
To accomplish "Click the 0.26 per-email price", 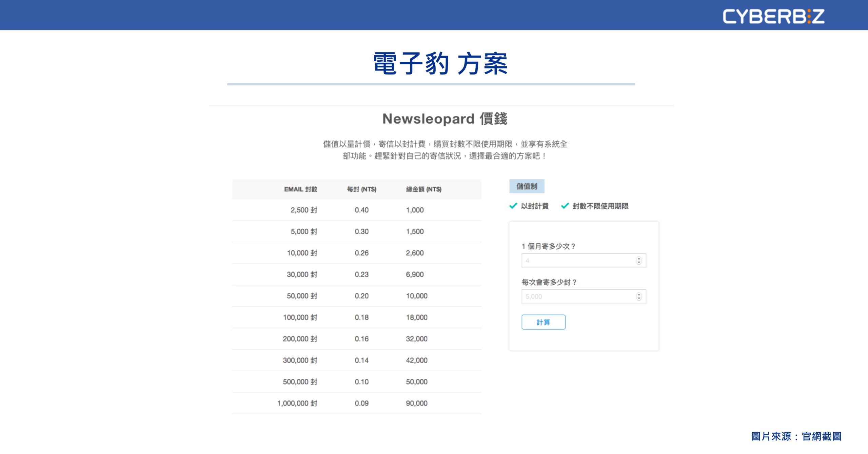I will tap(361, 253).
